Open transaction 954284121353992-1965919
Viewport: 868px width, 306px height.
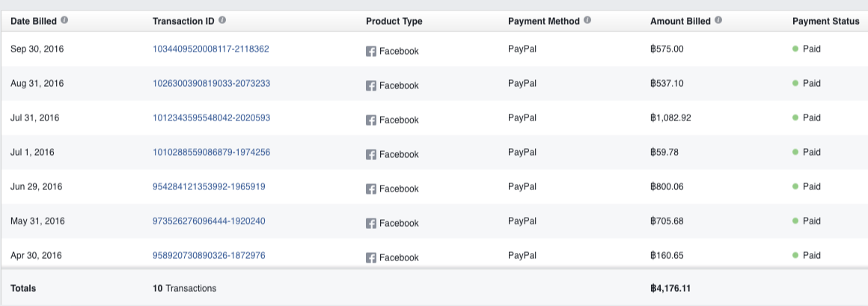click(x=208, y=187)
